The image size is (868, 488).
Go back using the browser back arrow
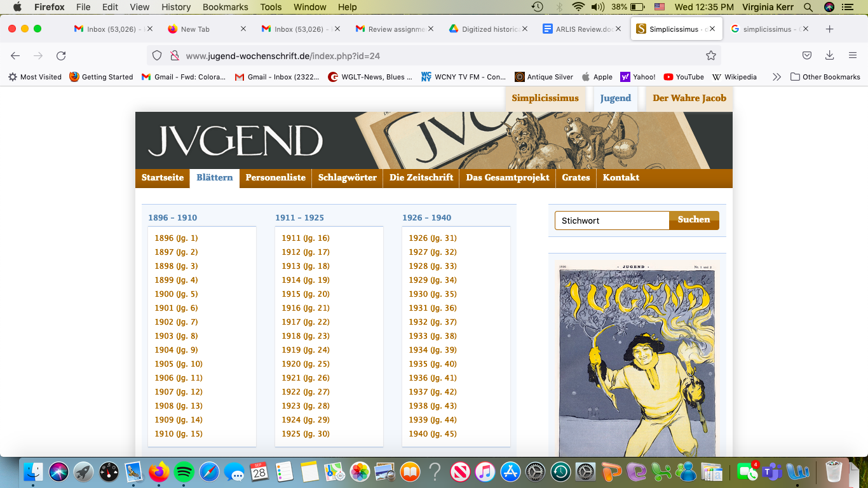[x=15, y=56]
